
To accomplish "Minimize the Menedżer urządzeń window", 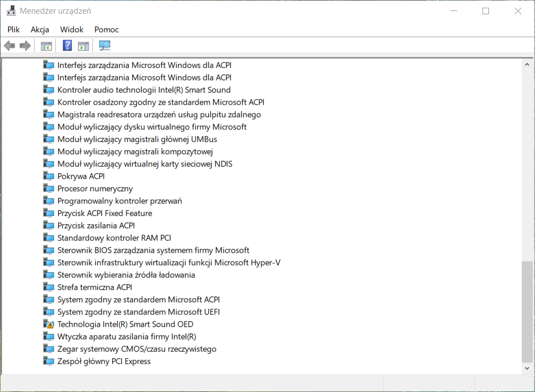I will [454, 11].
